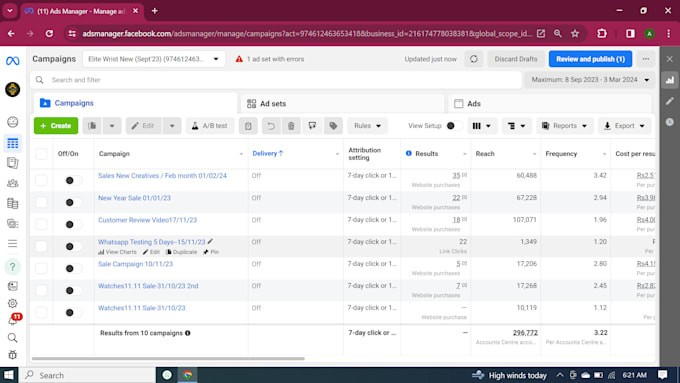Open the Columns dropdown
The height and width of the screenshot is (383, 680).
[x=481, y=126]
